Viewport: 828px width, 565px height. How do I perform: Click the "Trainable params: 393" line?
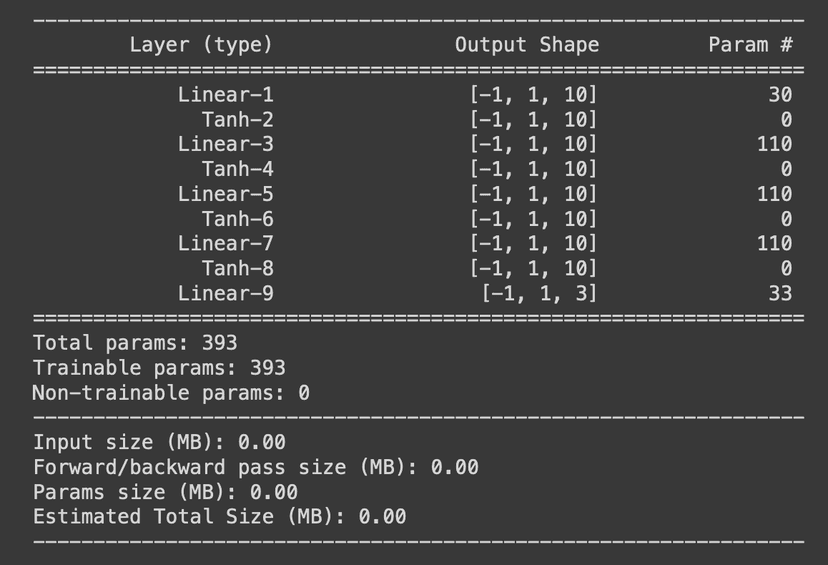159,368
